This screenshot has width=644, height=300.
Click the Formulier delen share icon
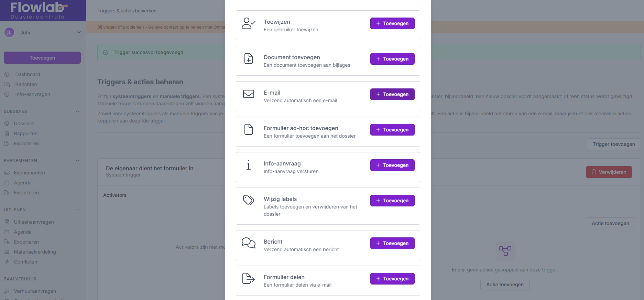[248, 278]
